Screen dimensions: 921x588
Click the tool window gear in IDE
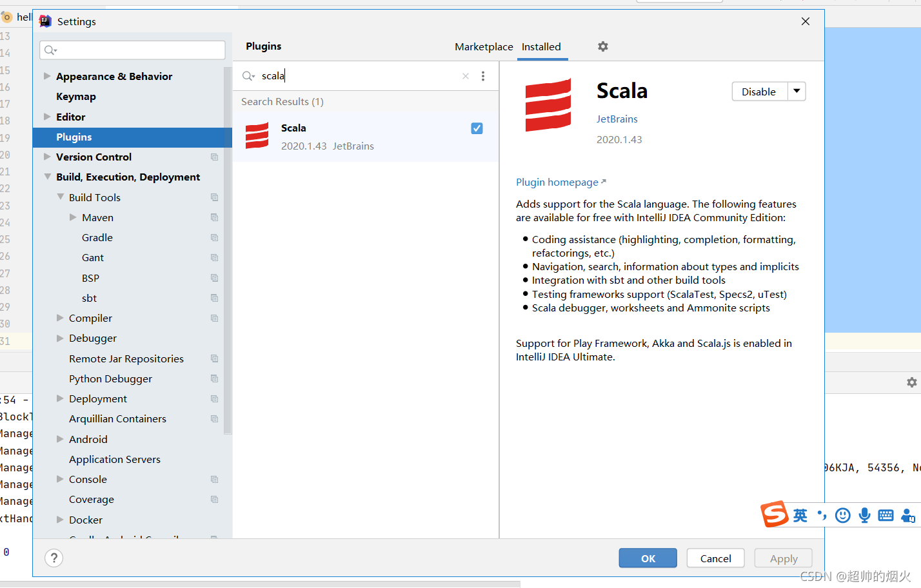point(912,382)
